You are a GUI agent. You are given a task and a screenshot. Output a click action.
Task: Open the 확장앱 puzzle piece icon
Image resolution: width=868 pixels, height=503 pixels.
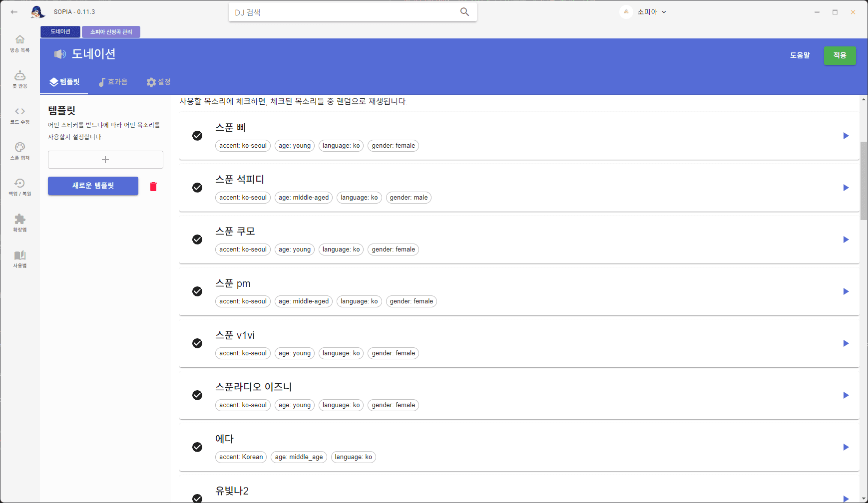coord(20,220)
